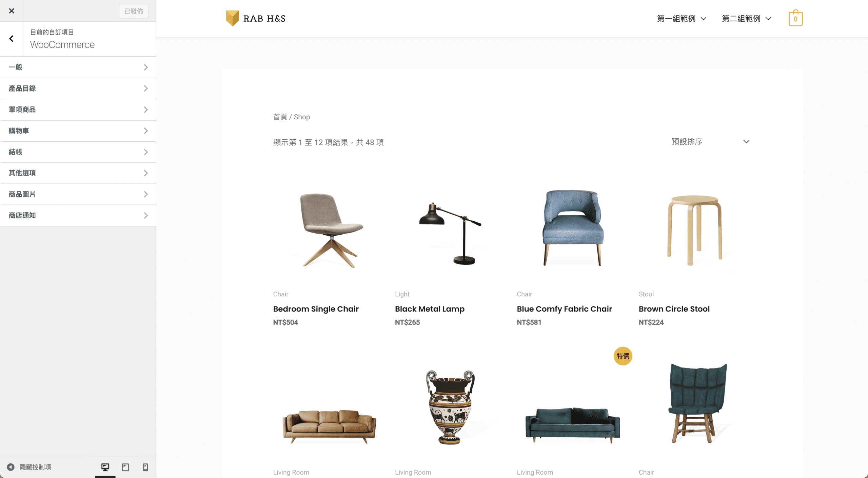Collapse panel via 隱藏控制項 arrow icon
Viewport: 868px width, 478px height.
point(11,467)
